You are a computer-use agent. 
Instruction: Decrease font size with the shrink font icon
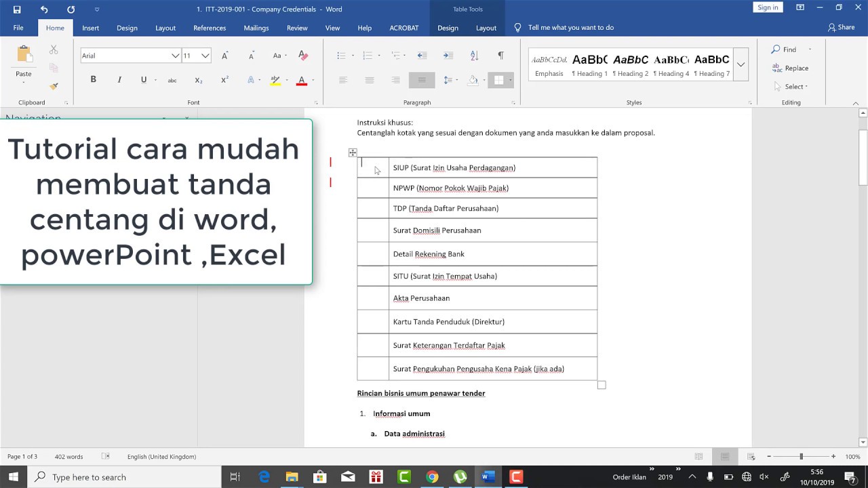coord(252,56)
